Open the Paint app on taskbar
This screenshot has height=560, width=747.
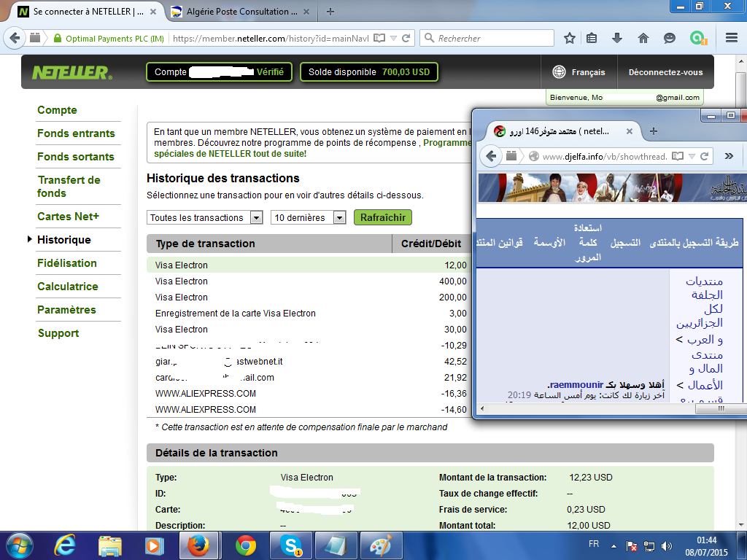point(381,545)
